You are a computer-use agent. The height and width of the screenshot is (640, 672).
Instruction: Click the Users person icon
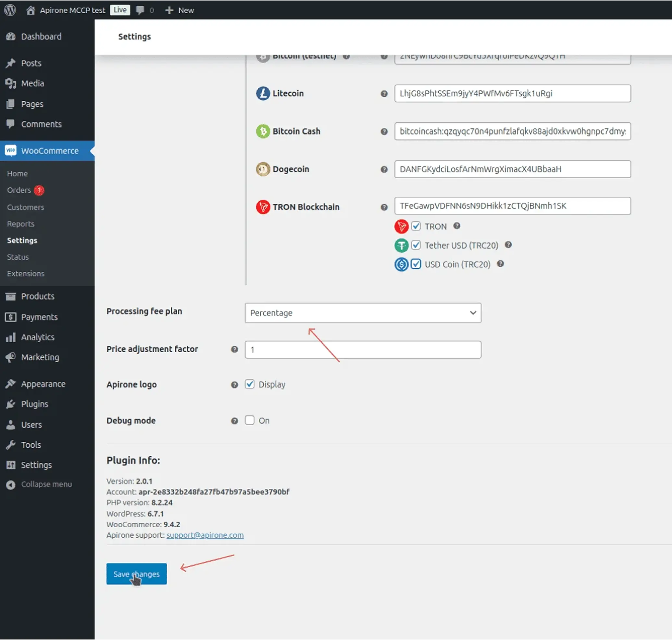(x=11, y=425)
